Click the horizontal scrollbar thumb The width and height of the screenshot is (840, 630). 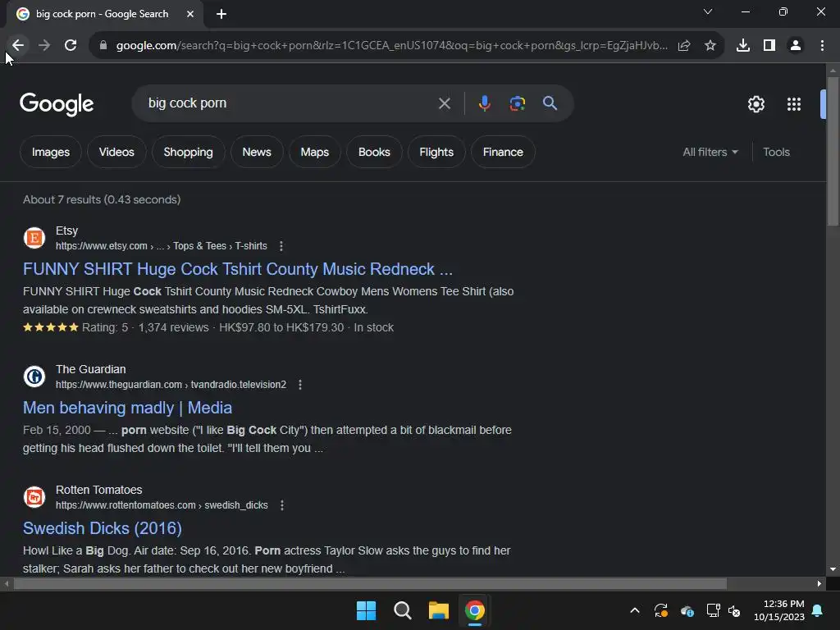(370, 584)
